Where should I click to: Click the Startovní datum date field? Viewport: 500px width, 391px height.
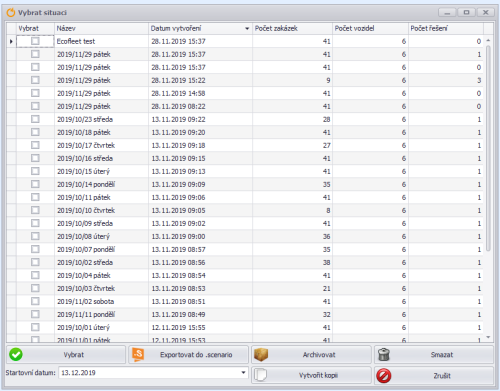click(153, 373)
